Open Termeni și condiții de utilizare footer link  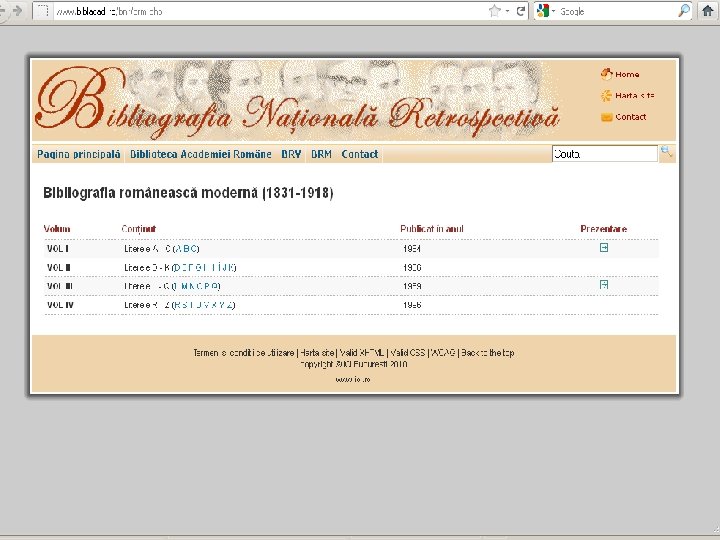tap(244, 353)
